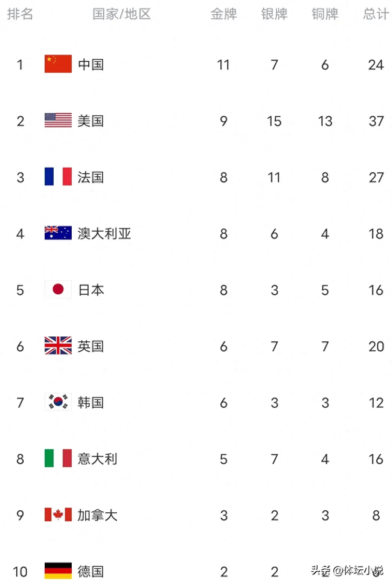392x584 pixels.
Task: Click the France flag icon
Action: (x=58, y=177)
